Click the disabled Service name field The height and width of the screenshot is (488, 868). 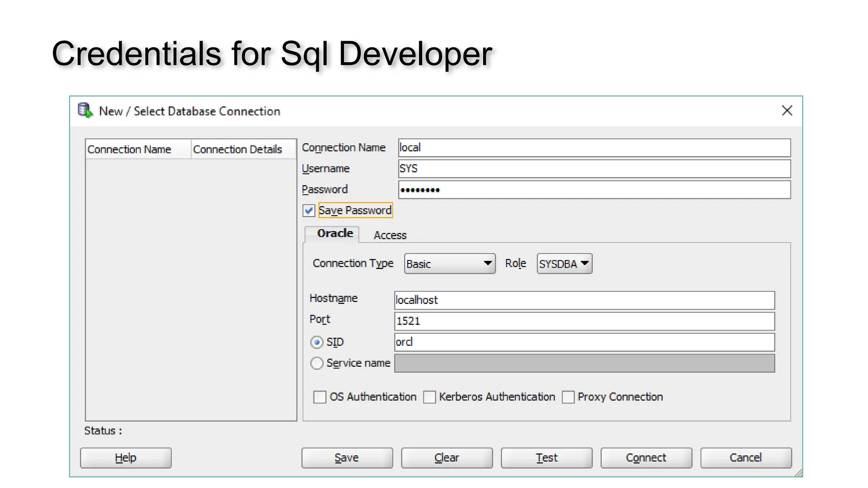click(x=584, y=363)
